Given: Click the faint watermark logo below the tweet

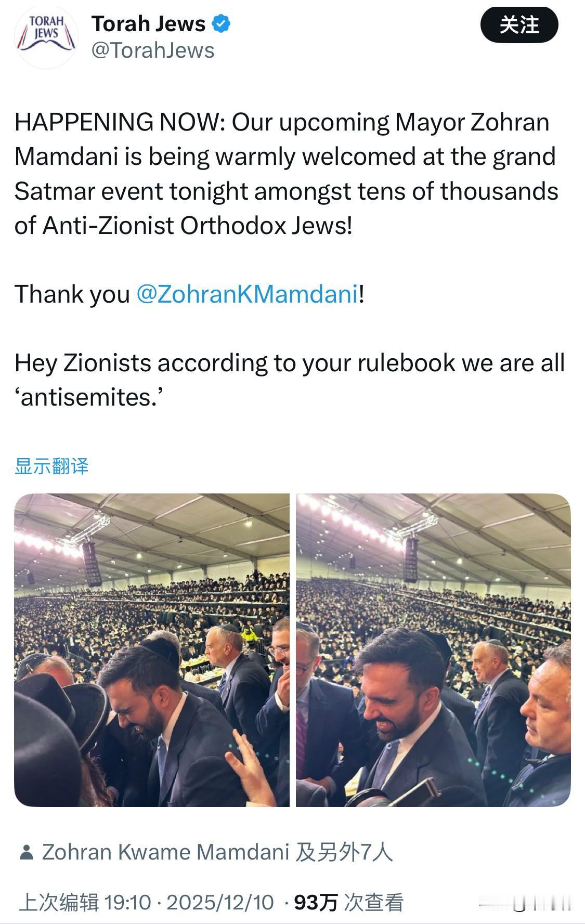Looking at the screenshot, I should [525, 903].
